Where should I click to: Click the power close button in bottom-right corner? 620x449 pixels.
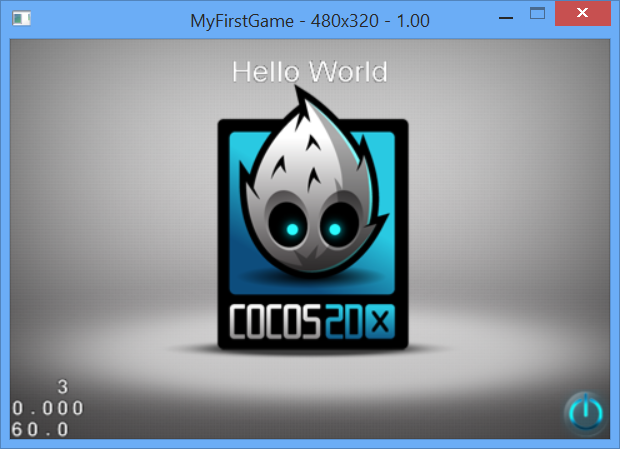[584, 412]
